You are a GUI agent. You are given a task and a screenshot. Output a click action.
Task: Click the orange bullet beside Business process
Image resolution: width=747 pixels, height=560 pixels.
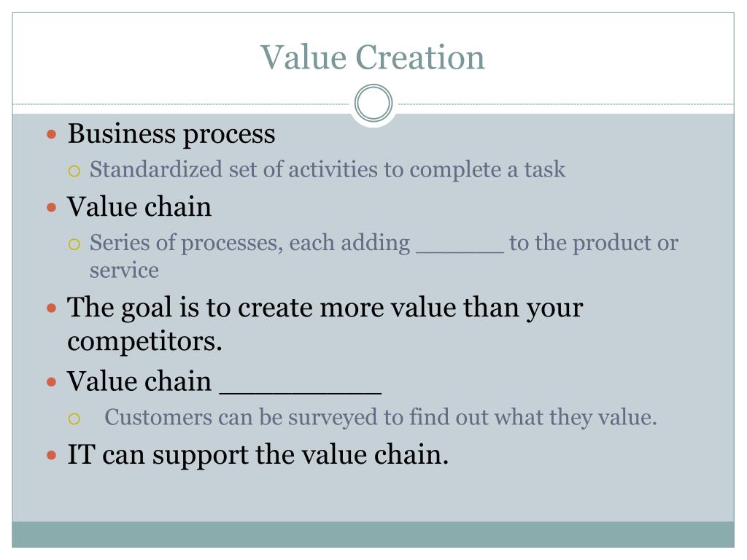click(x=52, y=134)
